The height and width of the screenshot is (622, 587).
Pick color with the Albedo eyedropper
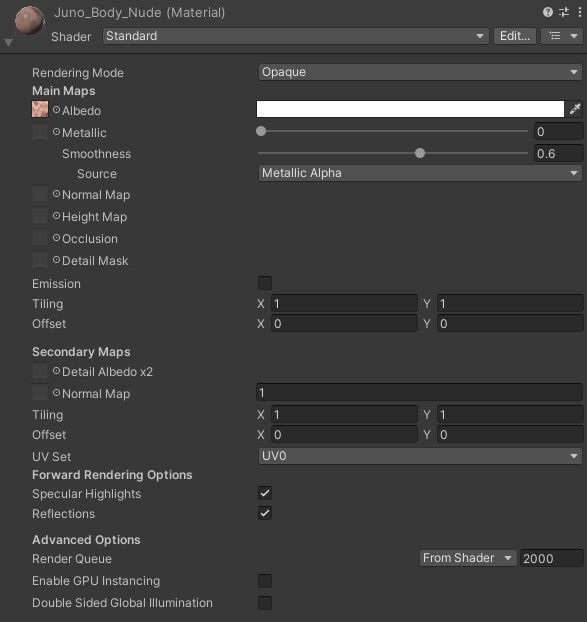(575, 109)
